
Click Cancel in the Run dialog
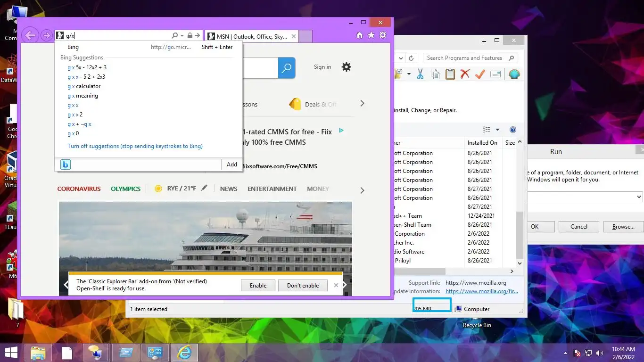578,227
